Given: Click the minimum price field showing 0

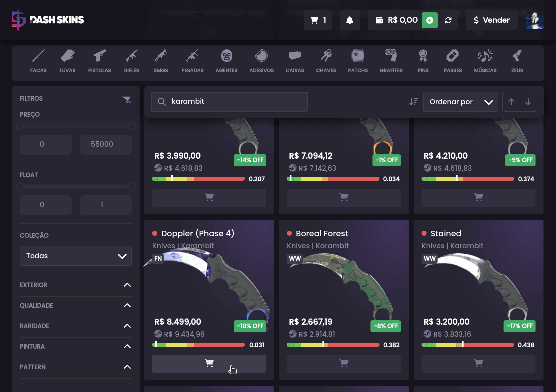Looking at the screenshot, I should click(x=45, y=144).
